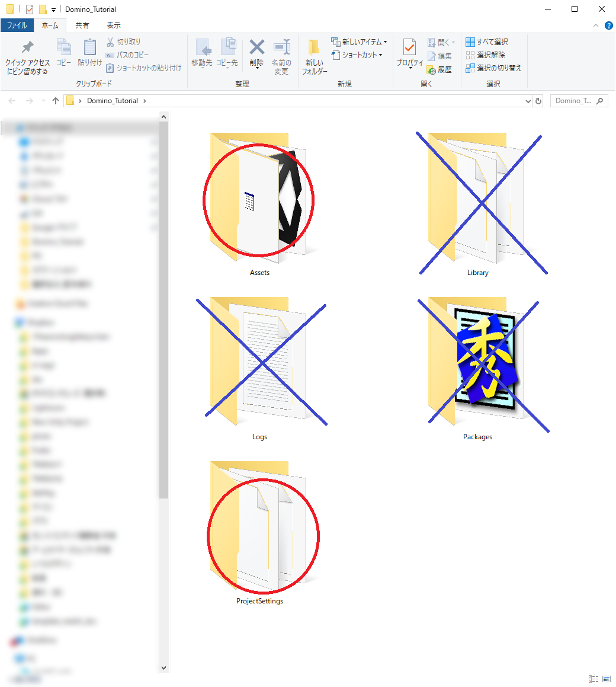
Task: Open ショートカット (Easy access) dropdown
Action: [x=357, y=55]
